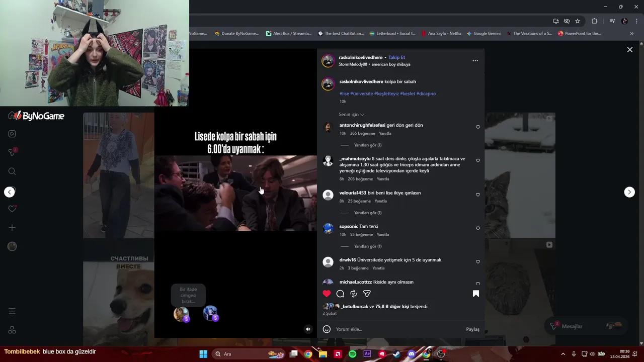Screen dimensions: 644x362
Task: Open Instagram search from sidebar
Action: (12, 171)
